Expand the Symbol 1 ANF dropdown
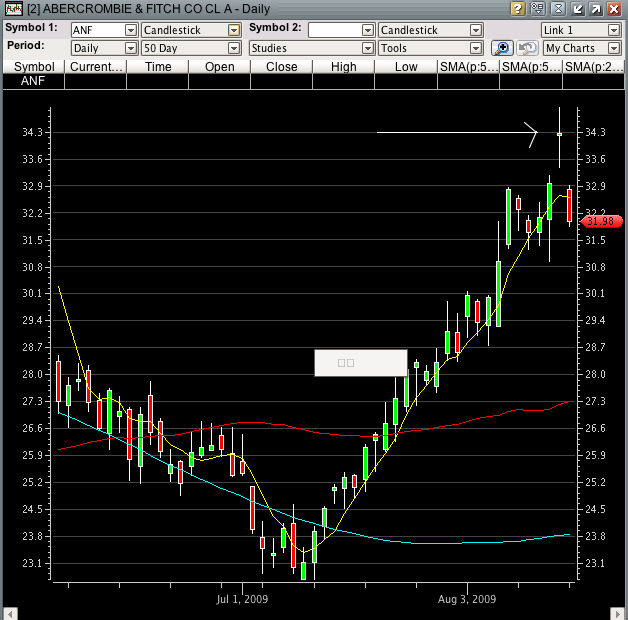The width and height of the screenshot is (628, 620). pyautogui.click(x=130, y=30)
